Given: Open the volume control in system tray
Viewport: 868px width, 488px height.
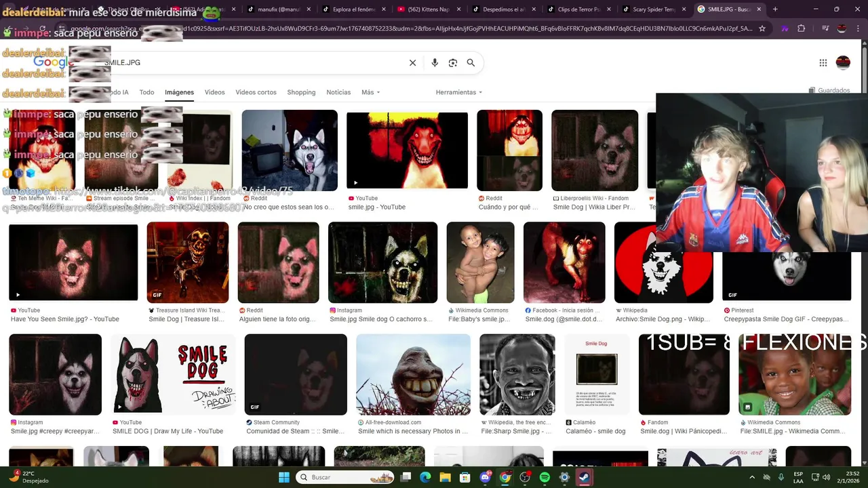Looking at the screenshot, I should pos(826,477).
